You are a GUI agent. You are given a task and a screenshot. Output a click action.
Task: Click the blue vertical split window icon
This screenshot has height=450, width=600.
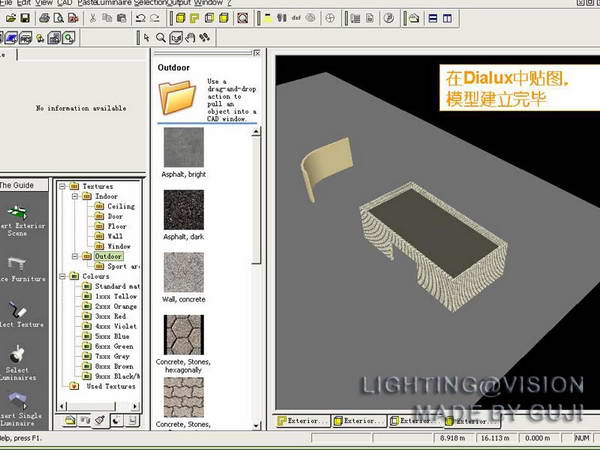tap(447, 18)
